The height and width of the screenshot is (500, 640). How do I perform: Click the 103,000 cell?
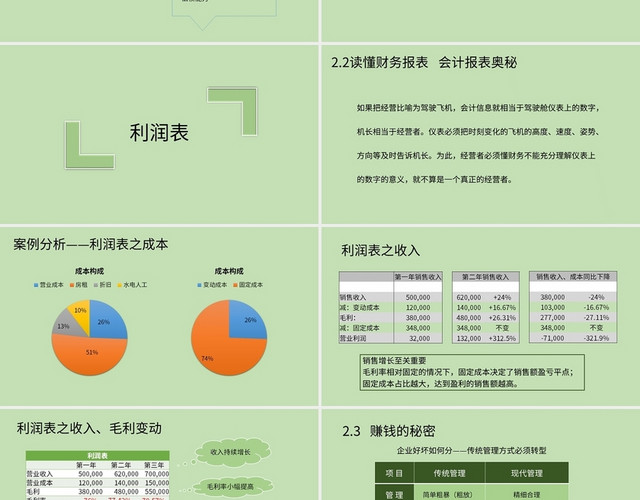553,308
